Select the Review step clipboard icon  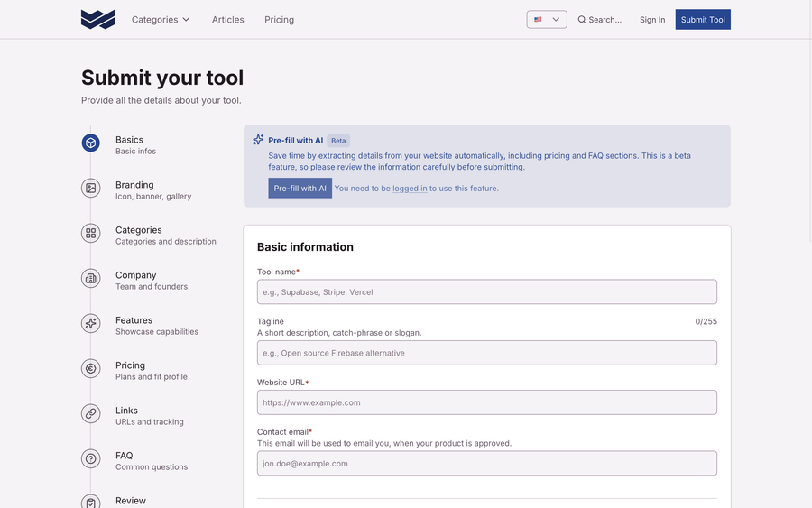click(90, 502)
